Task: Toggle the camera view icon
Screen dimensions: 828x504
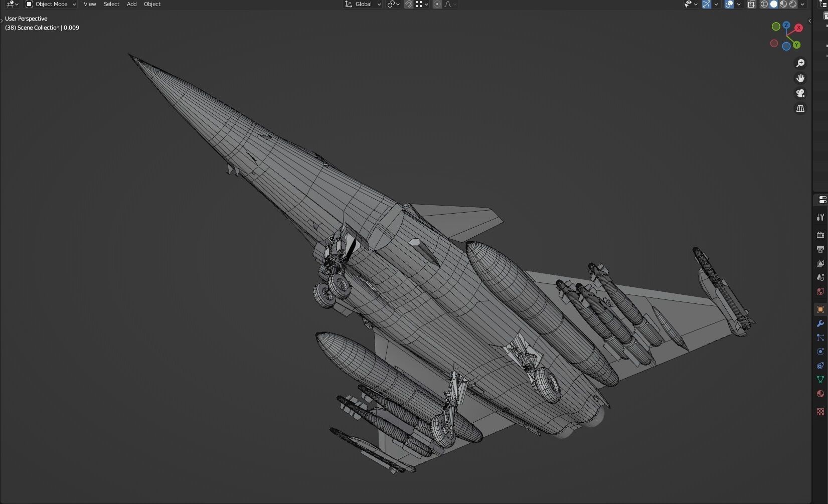Action: [x=800, y=93]
